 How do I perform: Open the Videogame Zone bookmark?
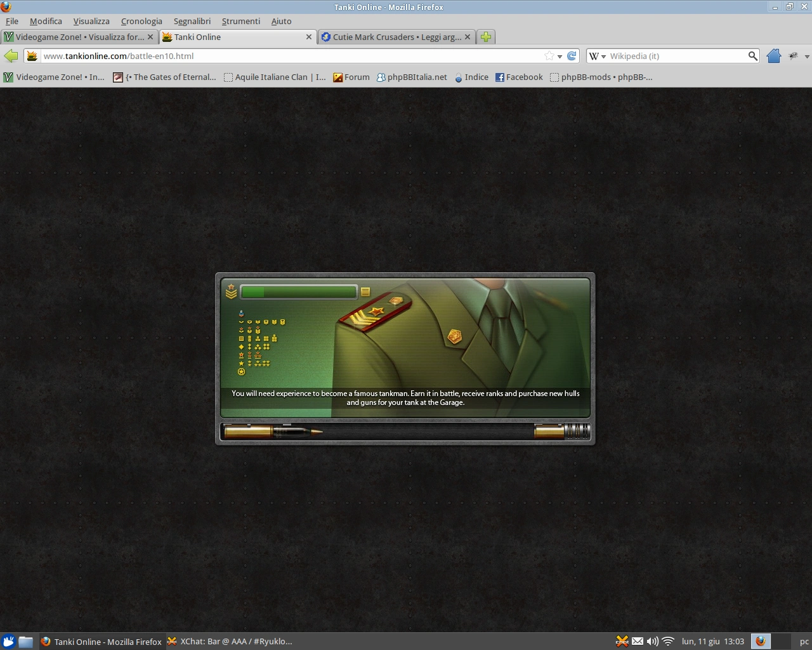click(x=54, y=77)
